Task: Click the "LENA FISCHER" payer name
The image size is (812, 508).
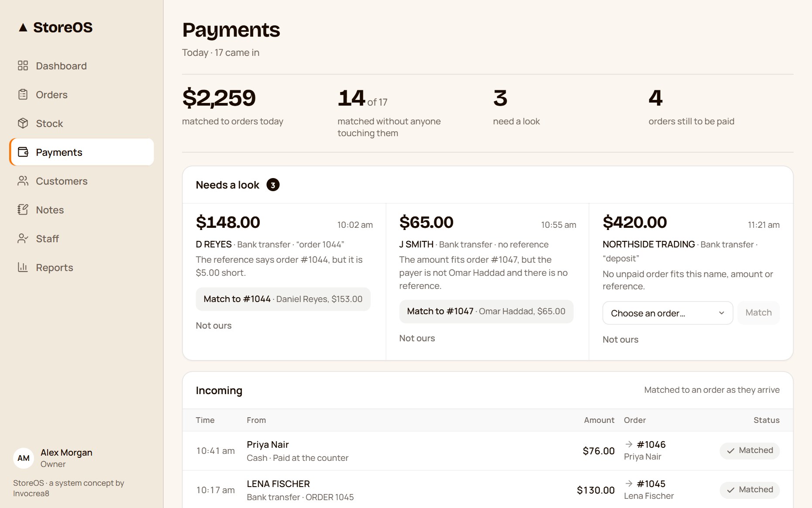Action: pos(278,484)
